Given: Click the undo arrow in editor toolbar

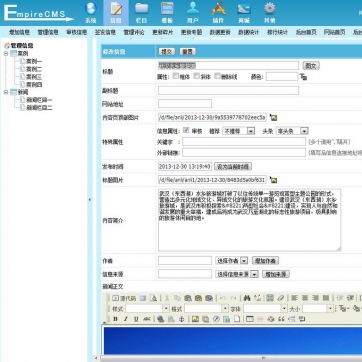Looking at the screenshot, I should click(x=223, y=298).
